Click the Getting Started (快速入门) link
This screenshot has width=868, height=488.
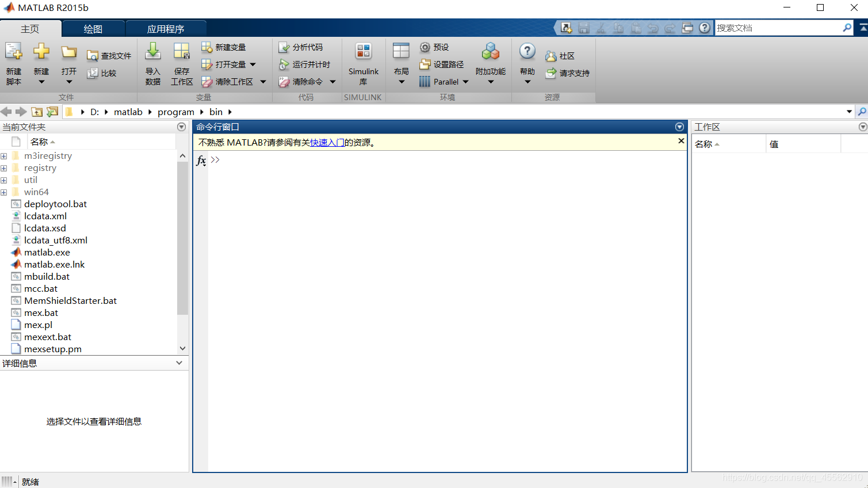coord(327,142)
